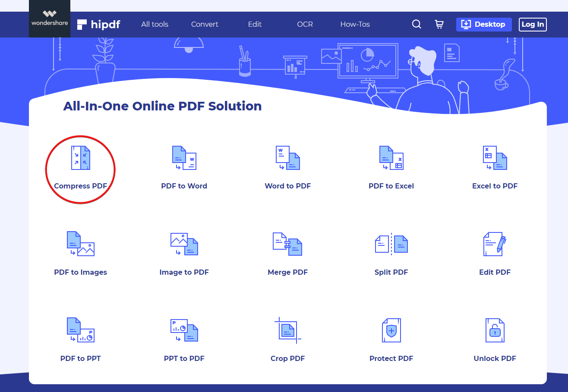The height and width of the screenshot is (392, 568).
Task: Open the Unlock PDF padlock icon
Action: 495,330
